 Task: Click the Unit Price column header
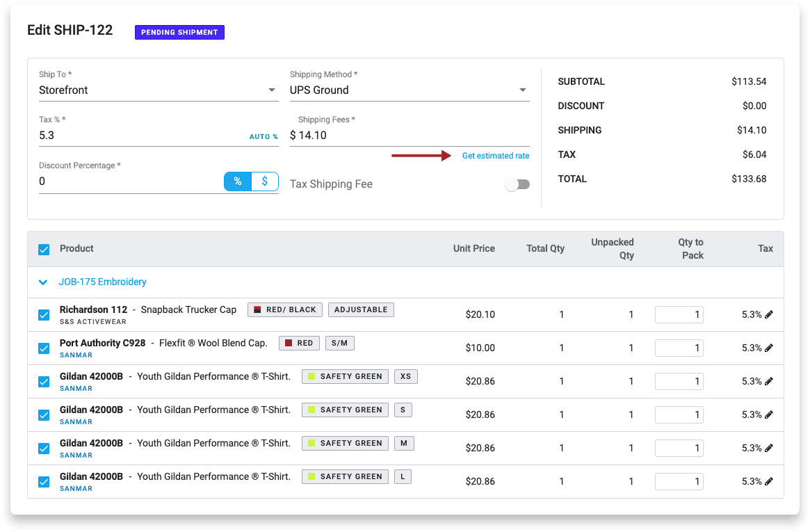(473, 248)
